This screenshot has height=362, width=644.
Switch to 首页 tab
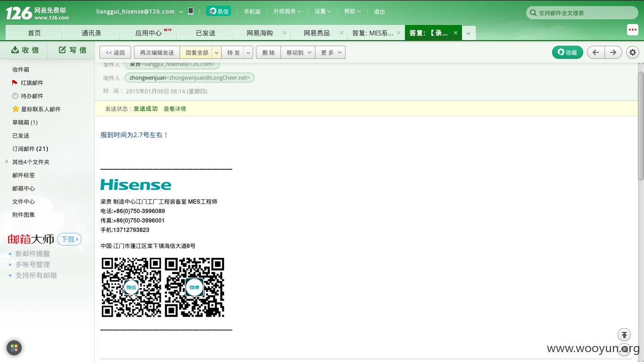(x=34, y=33)
